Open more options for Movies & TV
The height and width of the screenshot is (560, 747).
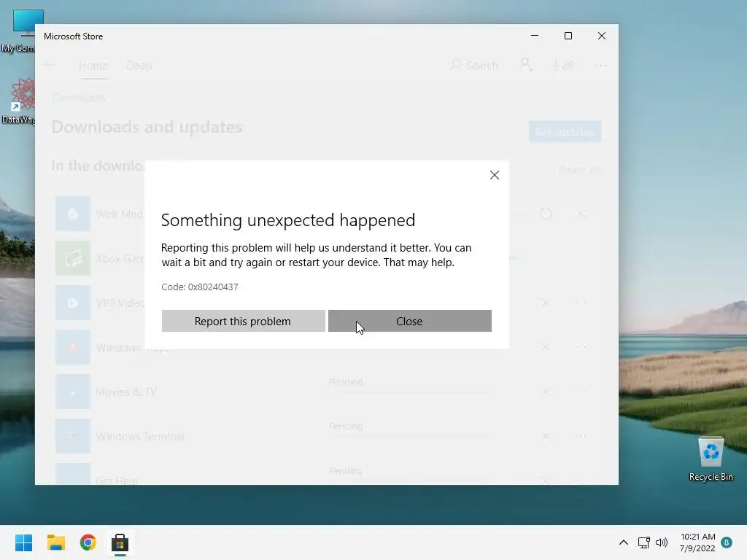click(x=580, y=392)
